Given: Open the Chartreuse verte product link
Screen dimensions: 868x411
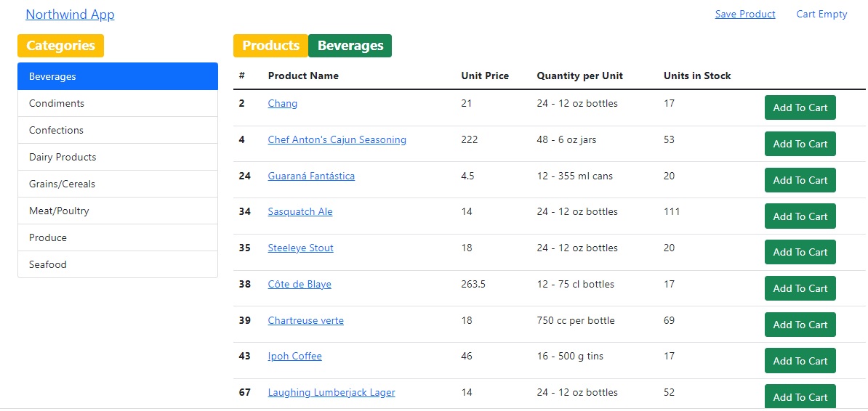Looking at the screenshot, I should tap(305, 320).
